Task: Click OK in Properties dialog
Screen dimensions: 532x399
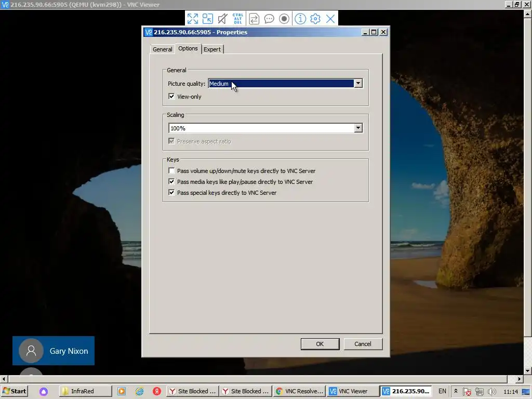Action: [320, 344]
